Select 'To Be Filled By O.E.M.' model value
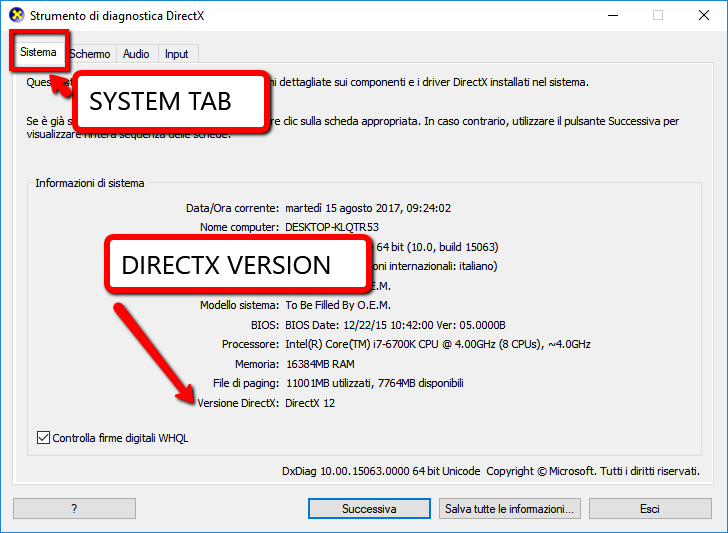Image resolution: width=728 pixels, height=533 pixels. point(338,305)
